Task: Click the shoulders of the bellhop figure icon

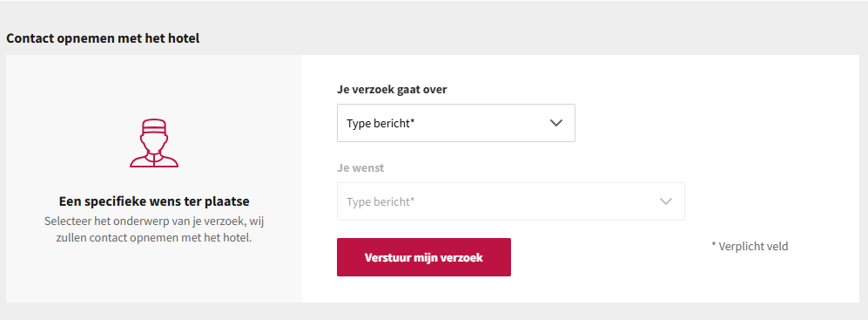Action: coord(154,160)
